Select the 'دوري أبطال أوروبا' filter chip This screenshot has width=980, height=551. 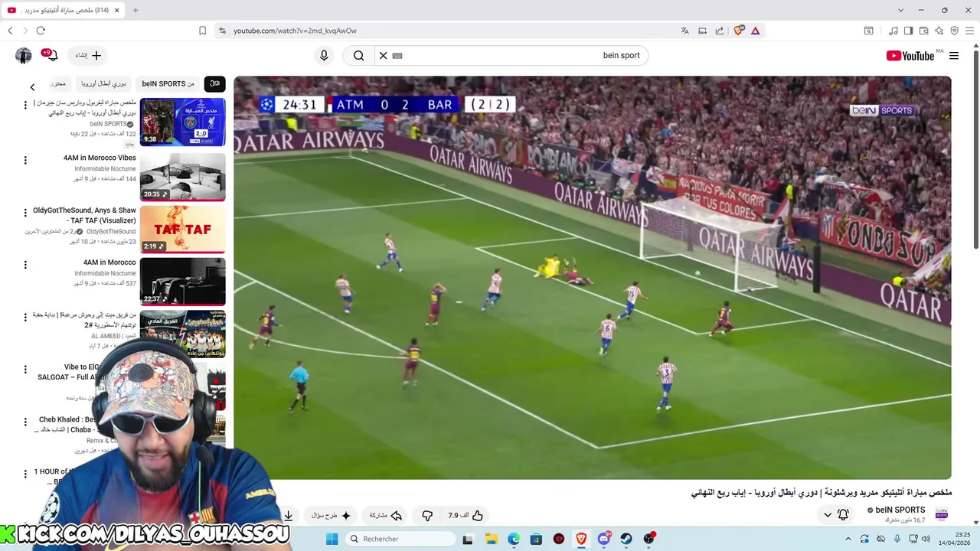(103, 83)
